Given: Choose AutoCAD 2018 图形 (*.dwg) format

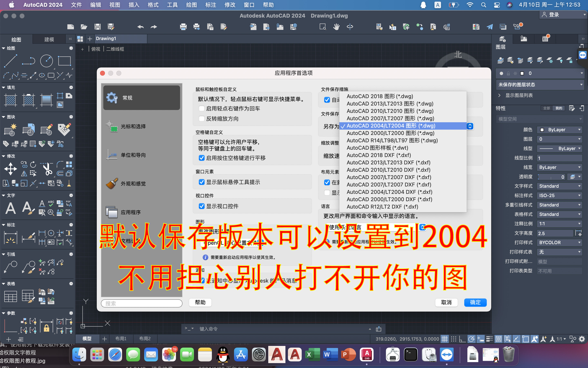Looking at the screenshot, I should (403, 96).
